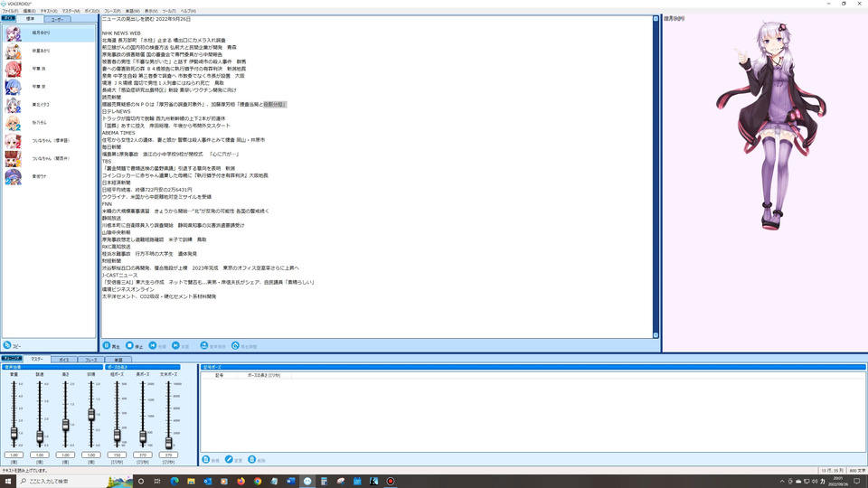Viewport: 868px width, 488px height.
Task: Switch to the ボイス tuning tab
Action: click(x=63, y=360)
